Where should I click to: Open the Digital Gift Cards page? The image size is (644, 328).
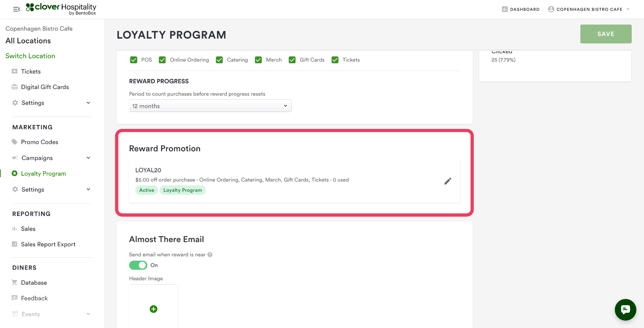(x=45, y=87)
